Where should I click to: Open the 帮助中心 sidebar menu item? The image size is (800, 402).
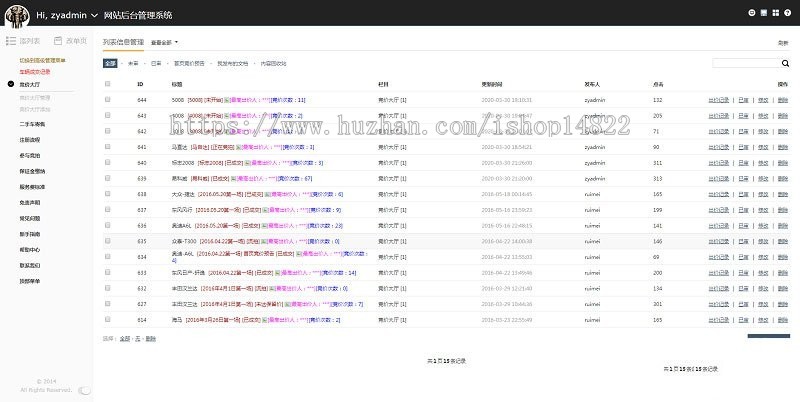coord(30,250)
